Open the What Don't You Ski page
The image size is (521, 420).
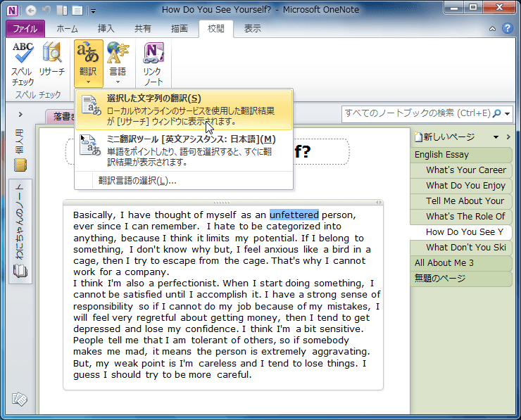click(x=461, y=248)
